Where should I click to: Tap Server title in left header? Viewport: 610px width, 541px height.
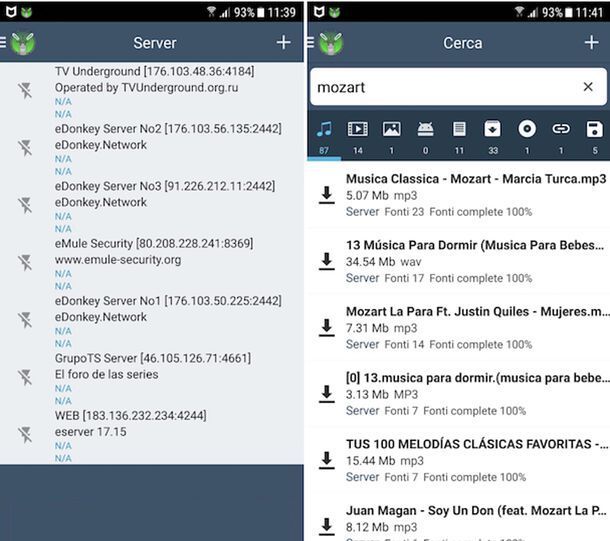[x=155, y=43]
